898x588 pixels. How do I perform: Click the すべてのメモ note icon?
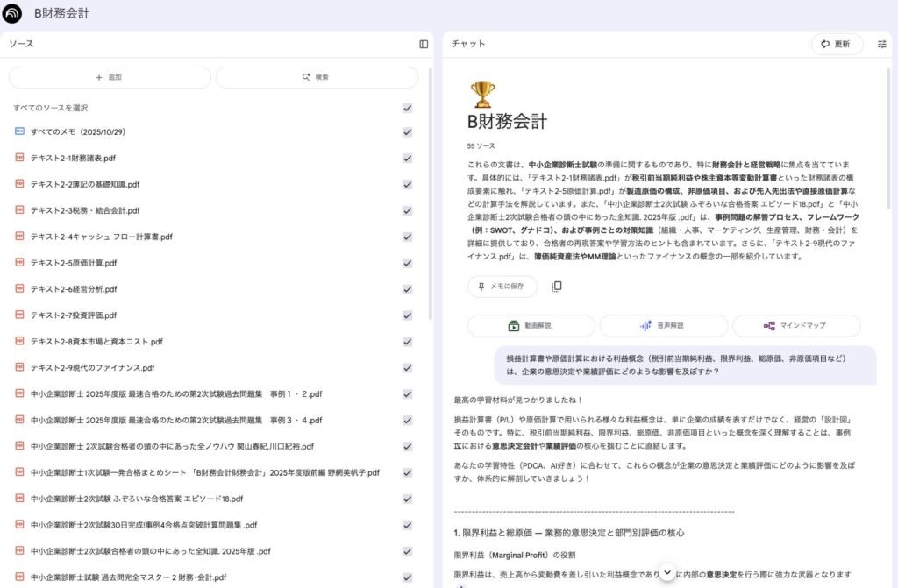click(19, 132)
